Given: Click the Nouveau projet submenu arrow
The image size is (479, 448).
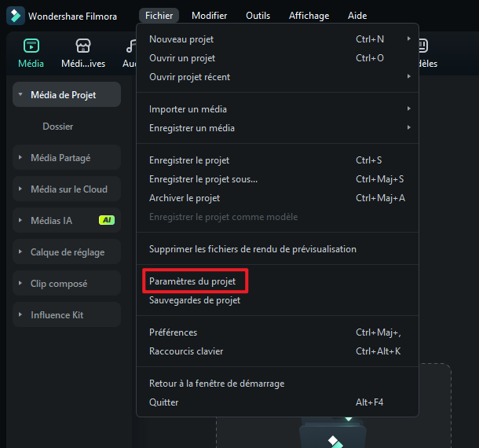Looking at the screenshot, I should click(409, 39).
